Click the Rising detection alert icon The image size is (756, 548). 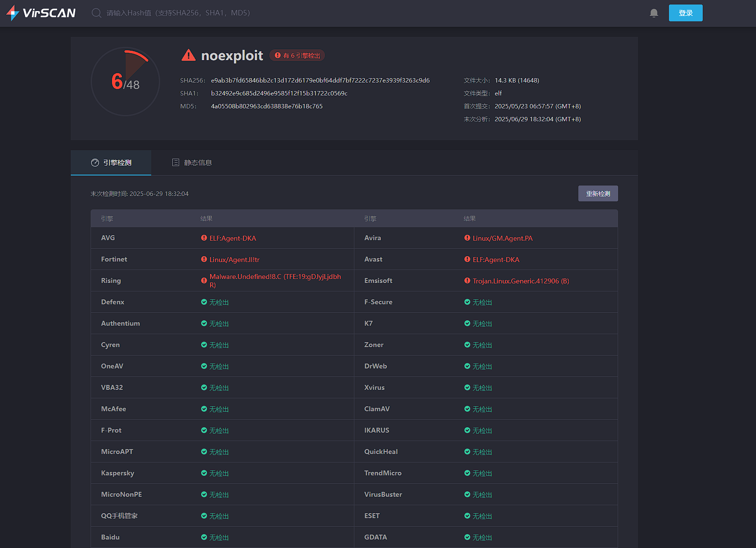[x=204, y=281]
